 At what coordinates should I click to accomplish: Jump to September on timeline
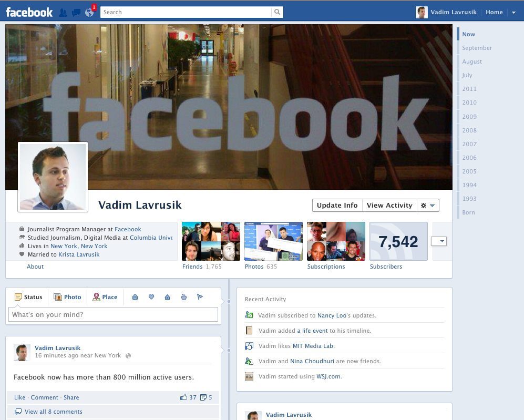pos(477,48)
